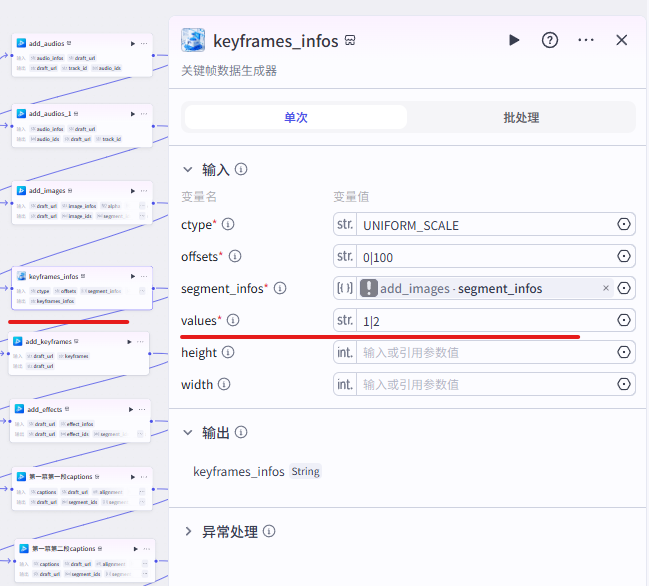This screenshot has width=649, height=586.
Task: Run the keyframes_infos node in panel header
Action: coord(514,40)
